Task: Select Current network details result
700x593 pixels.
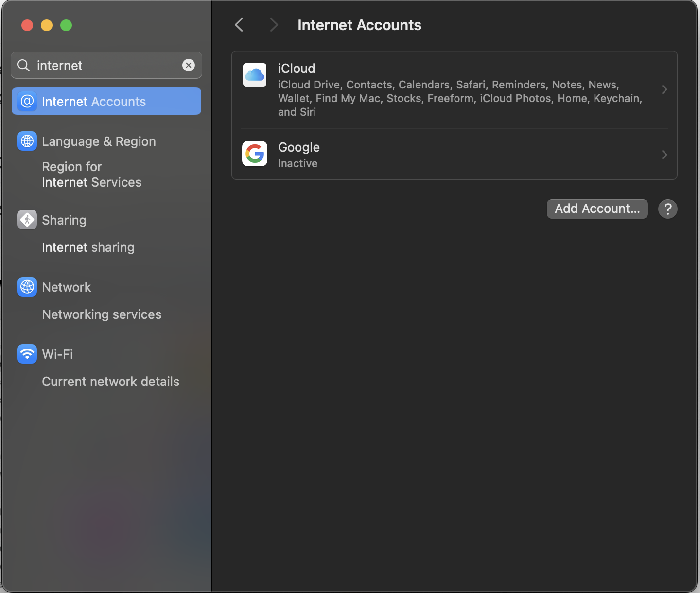Action: coord(111,382)
